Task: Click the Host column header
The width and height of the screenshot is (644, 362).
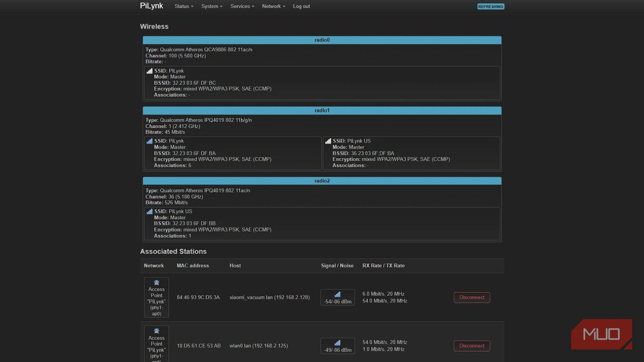Action: pos(235,265)
